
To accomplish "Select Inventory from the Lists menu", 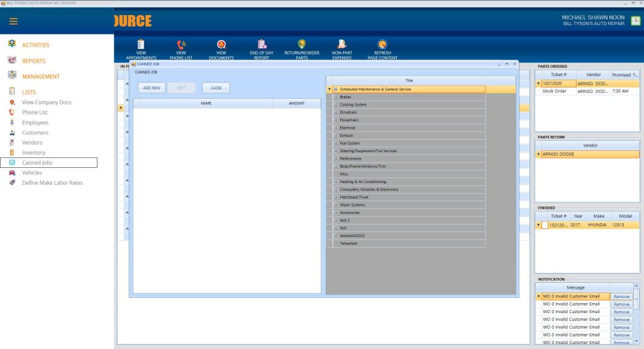I will click(x=34, y=153).
